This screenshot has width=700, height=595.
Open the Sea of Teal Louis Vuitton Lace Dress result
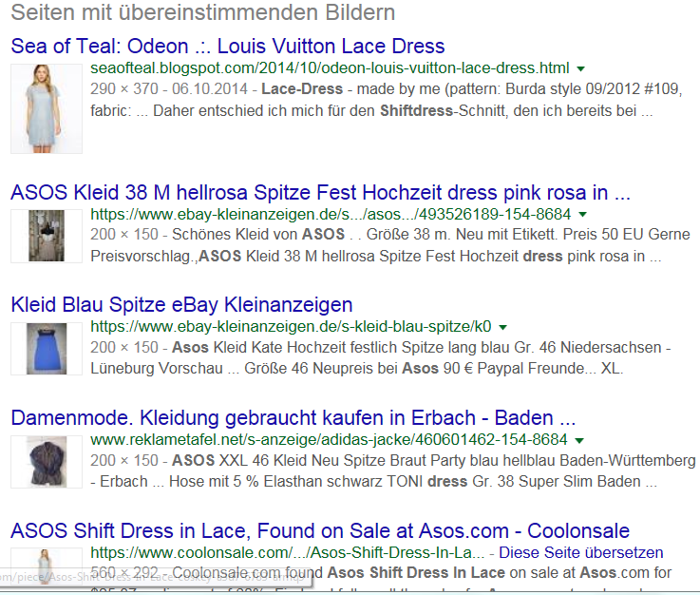(228, 46)
